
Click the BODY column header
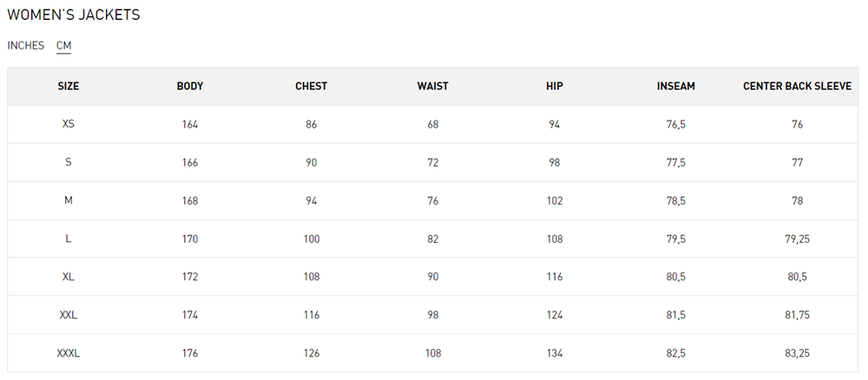click(190, 86)
